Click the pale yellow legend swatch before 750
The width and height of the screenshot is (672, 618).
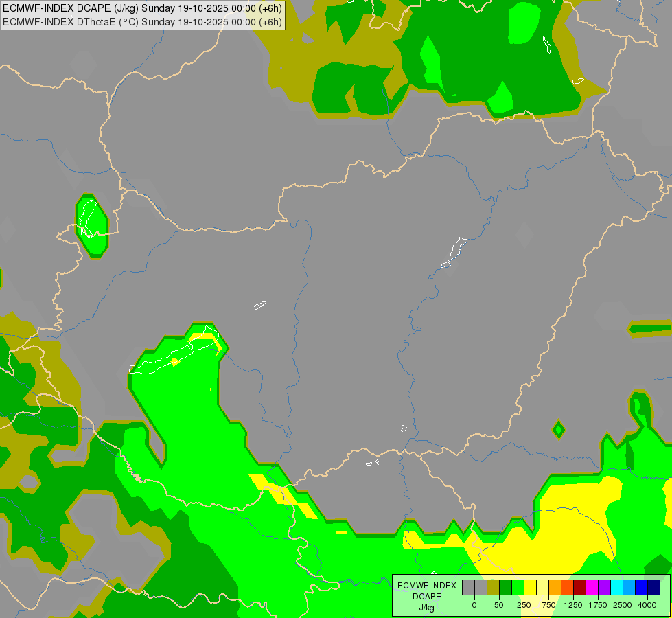542,588
